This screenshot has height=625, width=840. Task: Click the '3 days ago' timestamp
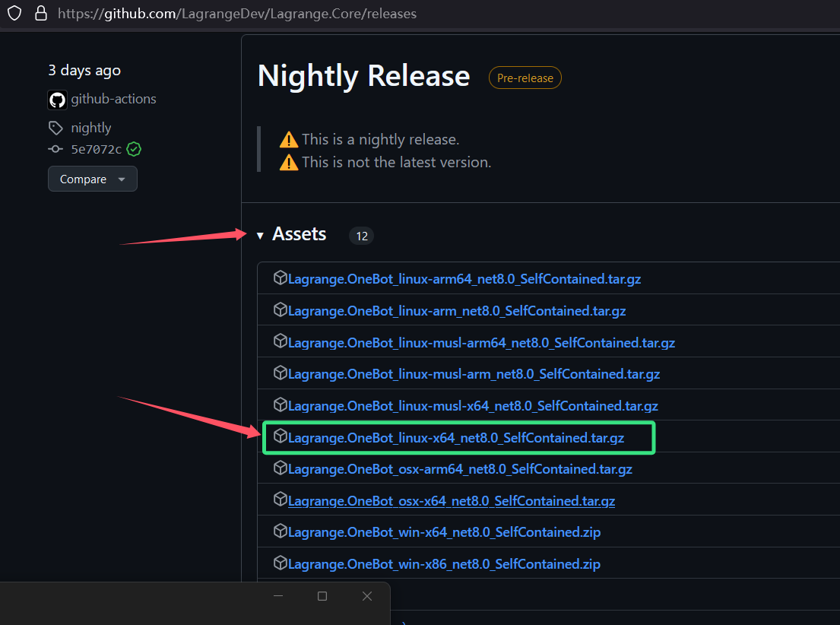(x=84, y=71)
